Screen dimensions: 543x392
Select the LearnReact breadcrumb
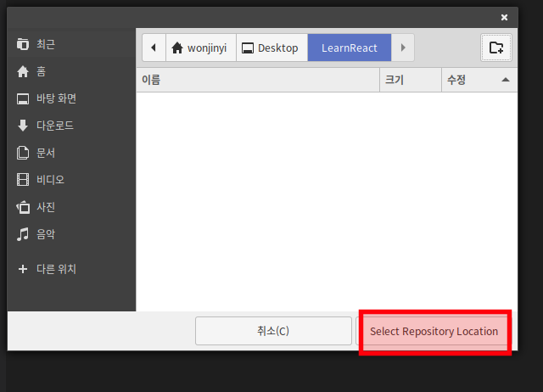(x=350, y=48)
